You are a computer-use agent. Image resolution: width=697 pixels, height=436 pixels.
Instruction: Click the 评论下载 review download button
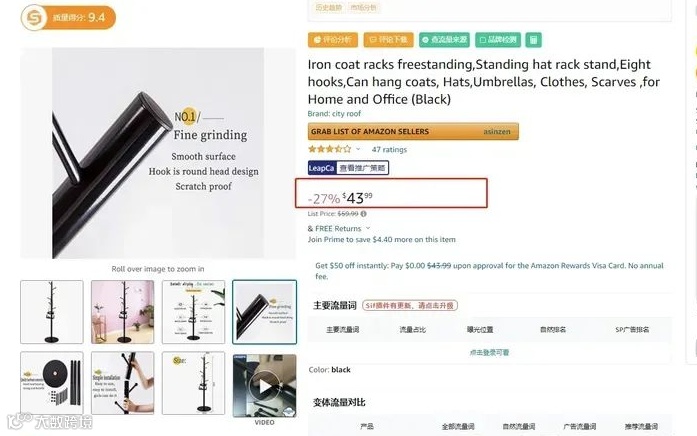[389, 40]
